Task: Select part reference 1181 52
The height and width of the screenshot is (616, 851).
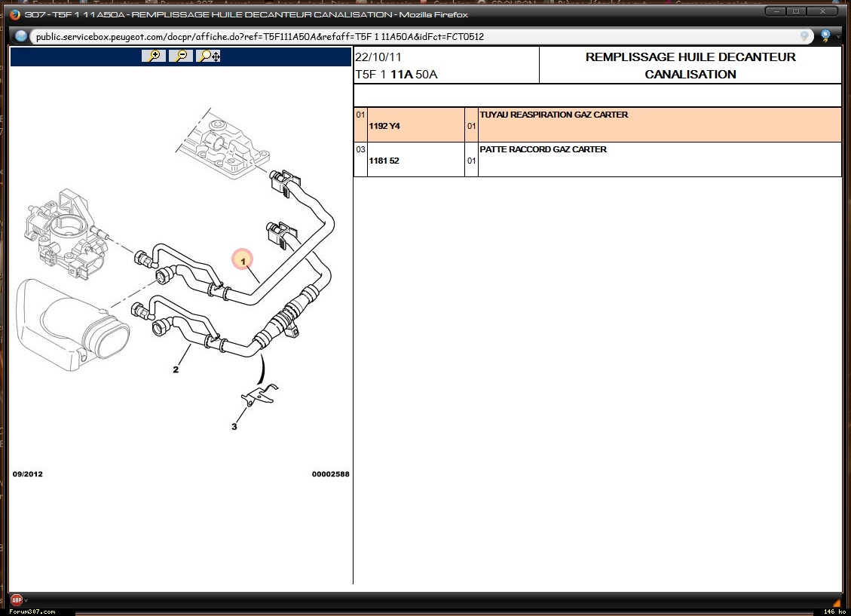Action: (x=384, y=161)
